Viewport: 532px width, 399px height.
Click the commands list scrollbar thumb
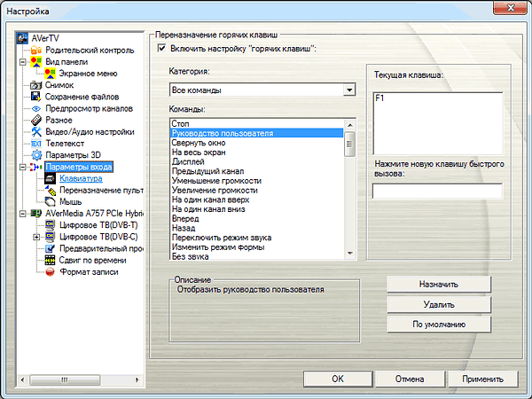tap(350, 145)
